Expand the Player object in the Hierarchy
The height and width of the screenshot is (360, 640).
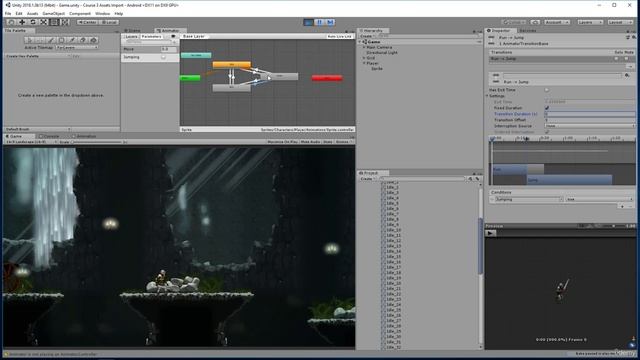pyautogui.click(x=364, y=63)
